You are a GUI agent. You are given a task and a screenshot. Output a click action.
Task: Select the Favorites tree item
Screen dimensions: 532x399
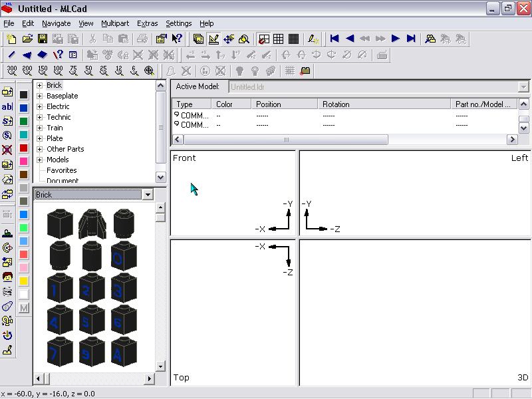pos(62,170)
